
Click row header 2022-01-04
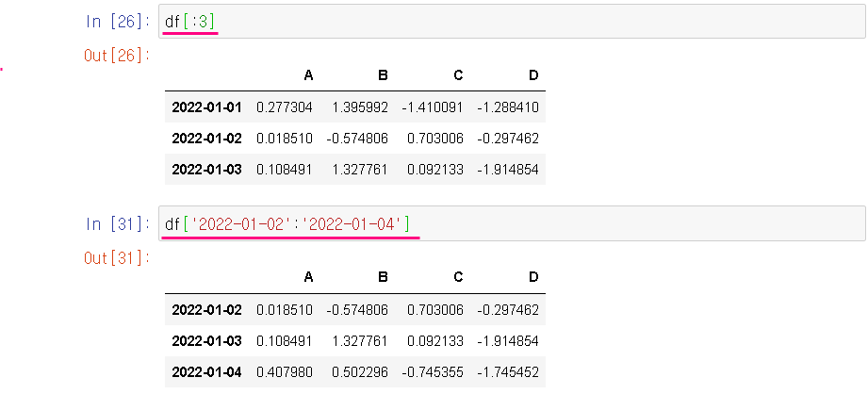pos(206,372)
